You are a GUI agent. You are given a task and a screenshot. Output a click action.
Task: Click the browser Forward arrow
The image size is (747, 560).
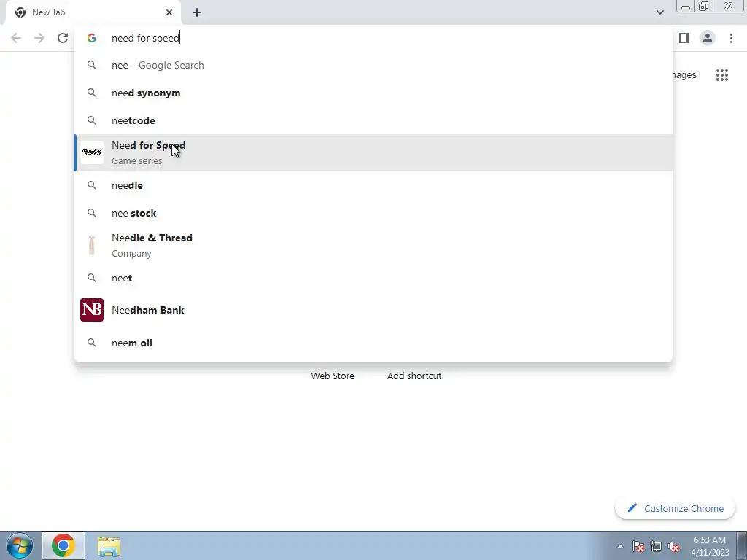39,38
